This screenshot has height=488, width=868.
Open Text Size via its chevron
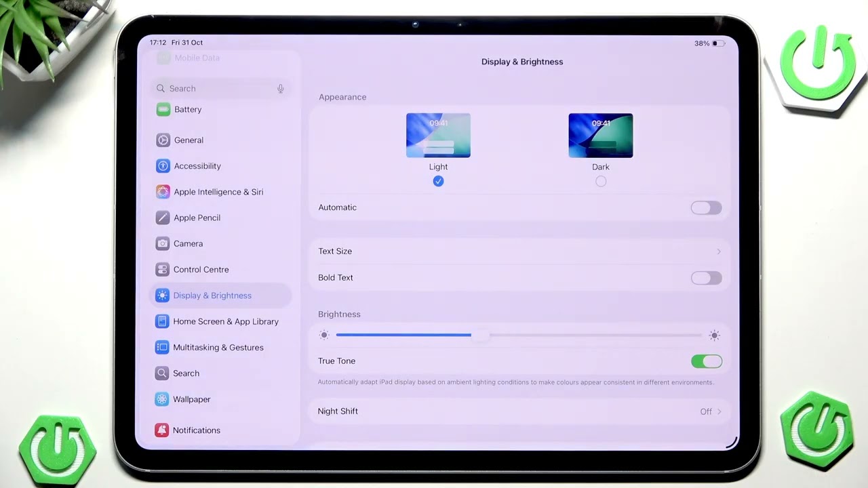pos(719,251)
